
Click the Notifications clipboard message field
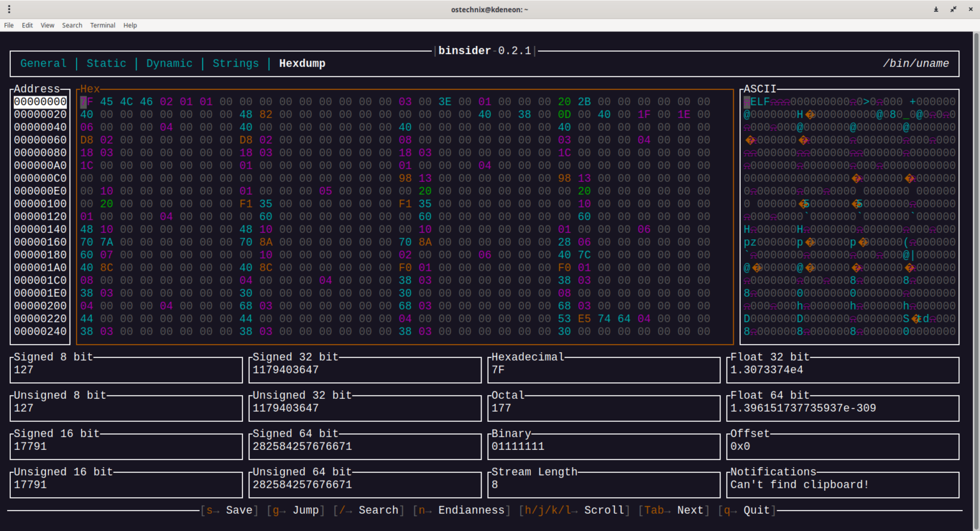[x=799, y=484]
